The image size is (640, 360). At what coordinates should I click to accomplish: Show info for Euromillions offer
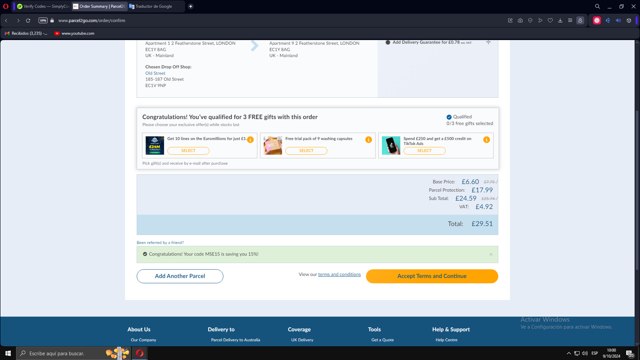250,140
